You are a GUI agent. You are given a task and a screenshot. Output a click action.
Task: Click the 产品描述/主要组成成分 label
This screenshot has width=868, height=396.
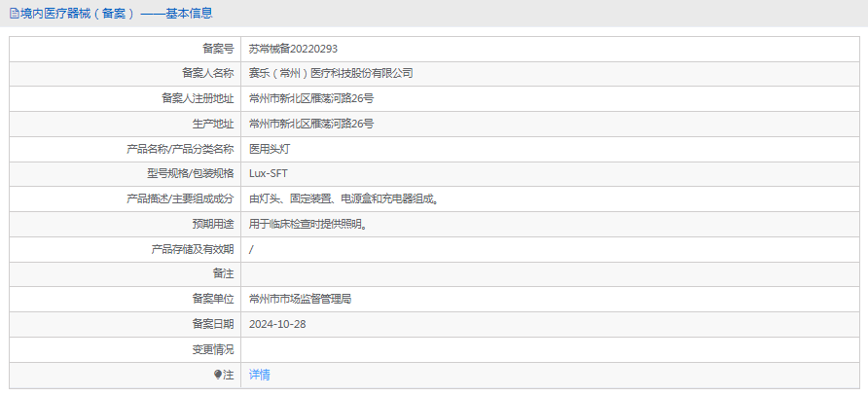coord(180,198)
